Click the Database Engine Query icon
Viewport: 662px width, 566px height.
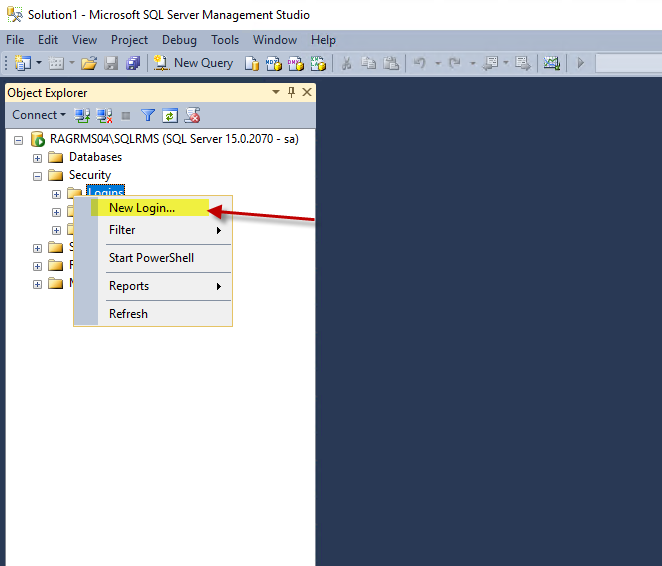click(252, 63)
